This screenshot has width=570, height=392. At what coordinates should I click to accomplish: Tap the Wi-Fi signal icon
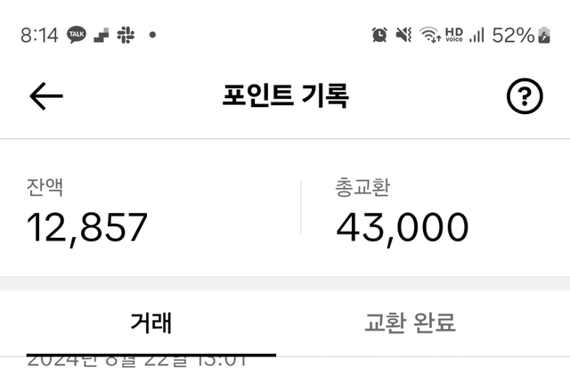(x=430, y=35)
